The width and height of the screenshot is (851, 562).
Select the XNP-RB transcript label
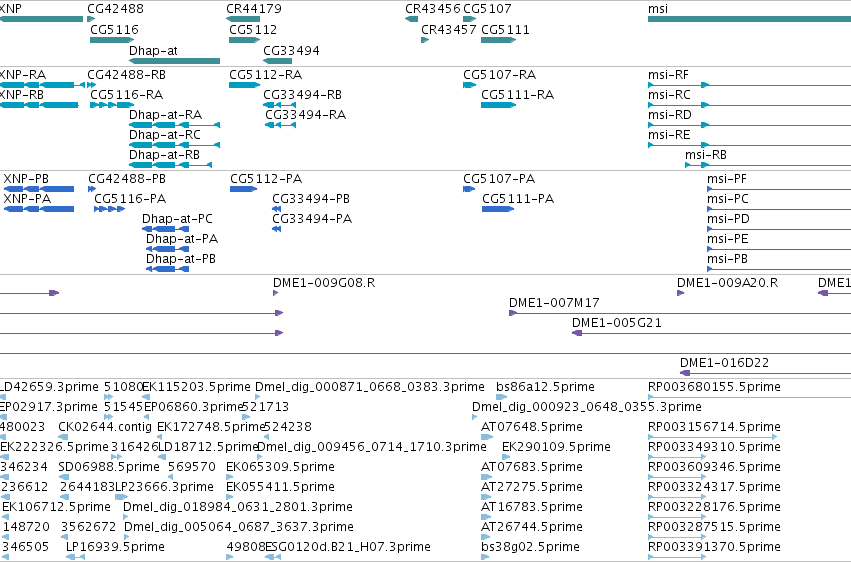[22, 94]
